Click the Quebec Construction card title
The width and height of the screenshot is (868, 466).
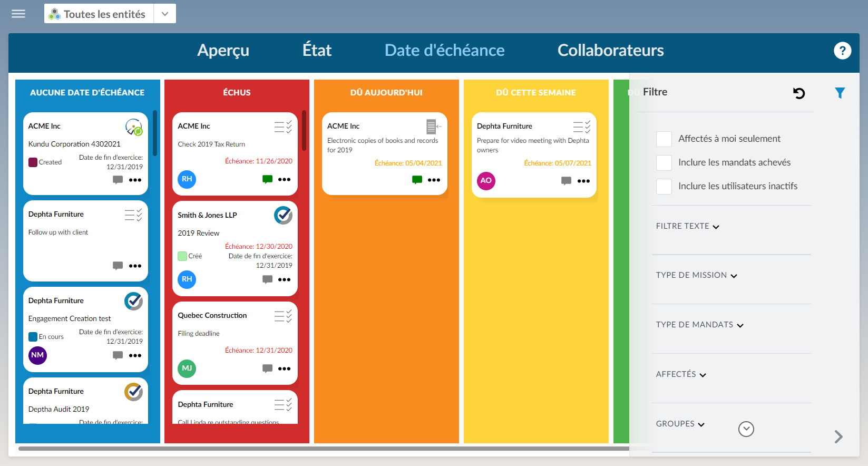click(x=212, y=315)
